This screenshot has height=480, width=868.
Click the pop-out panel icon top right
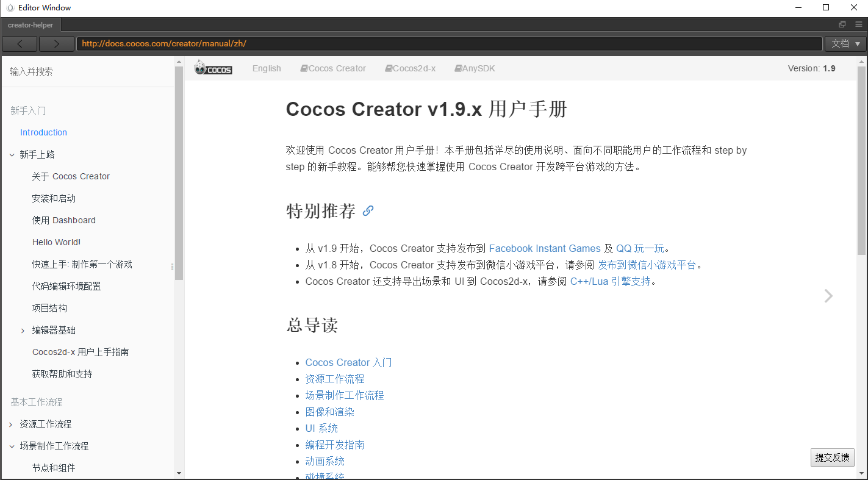[842, 24]
